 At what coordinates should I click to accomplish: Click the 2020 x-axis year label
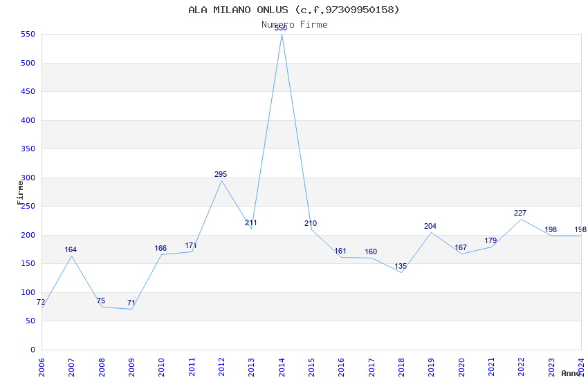(x=461, y=368)
